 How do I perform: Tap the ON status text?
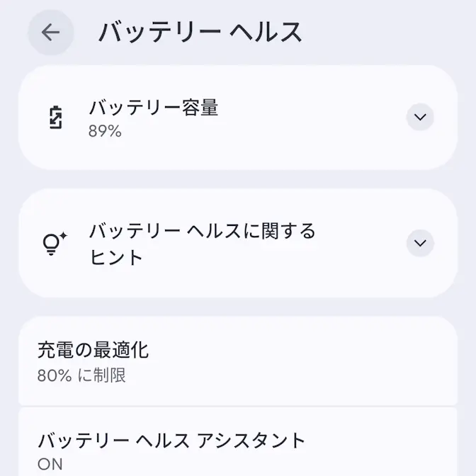click(50, 465)
